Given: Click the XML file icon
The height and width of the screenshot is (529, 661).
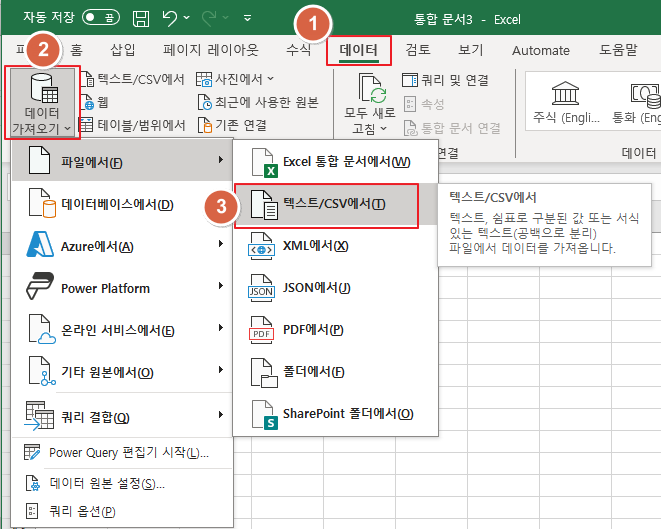Looking at the screenshot, I should pyautogui.click(x=261, y=246).
